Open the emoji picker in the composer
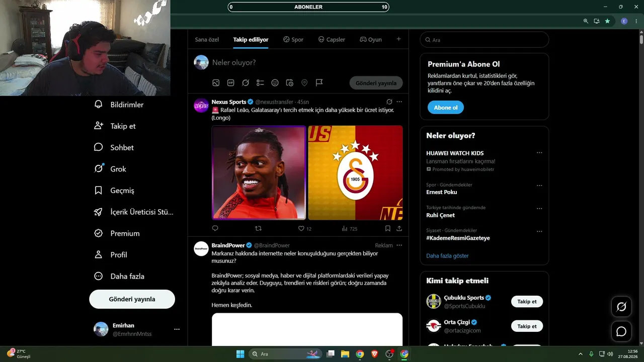The image size is (644, 362). (x=275, y=82)
